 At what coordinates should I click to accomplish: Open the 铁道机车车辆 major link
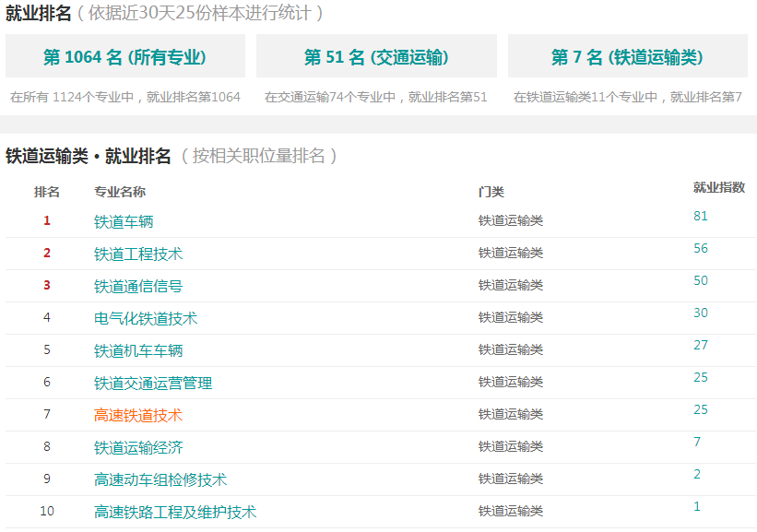pos(138,351)
